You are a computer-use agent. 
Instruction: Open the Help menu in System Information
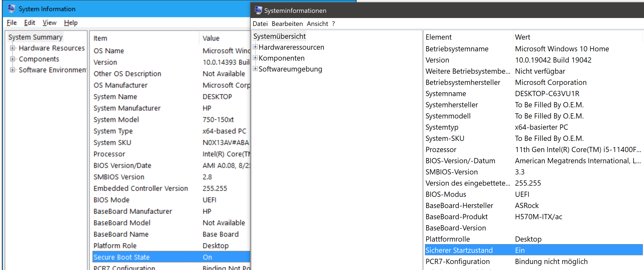tap(71, 23)
